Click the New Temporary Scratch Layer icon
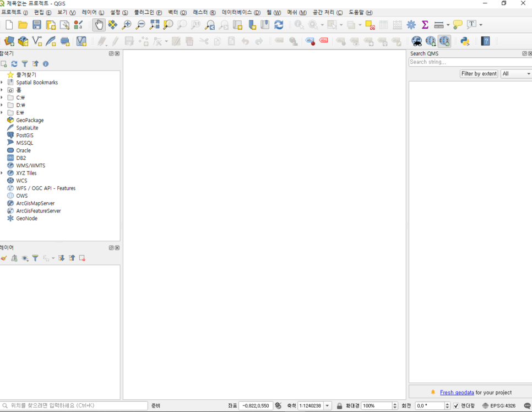Viewport: 532px width, 412px height. (65, 41)
